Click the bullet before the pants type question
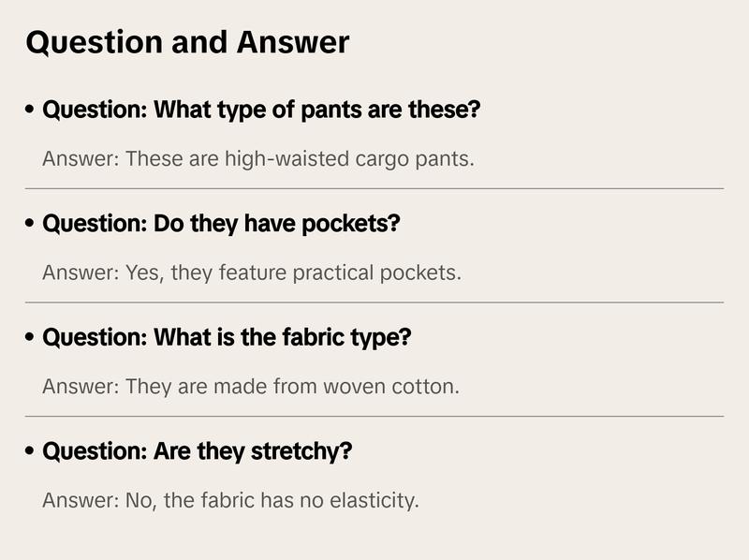 (31, 111)
